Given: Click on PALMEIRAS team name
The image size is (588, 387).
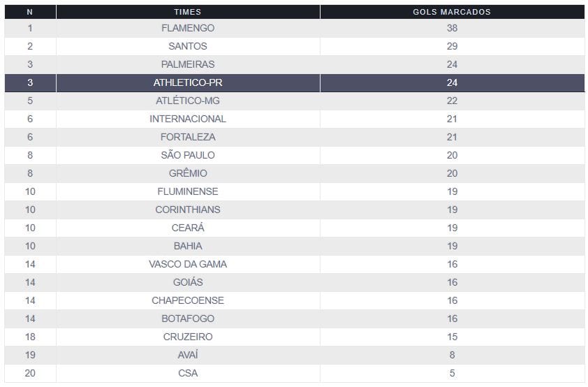Looking at the screenshot, I should [187, 65].
